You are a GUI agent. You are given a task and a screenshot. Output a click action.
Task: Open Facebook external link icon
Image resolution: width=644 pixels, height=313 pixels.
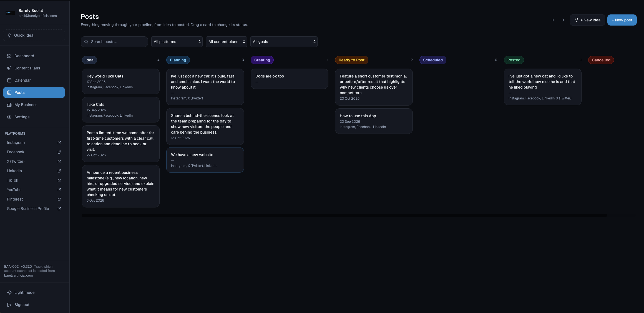[59, 152]
